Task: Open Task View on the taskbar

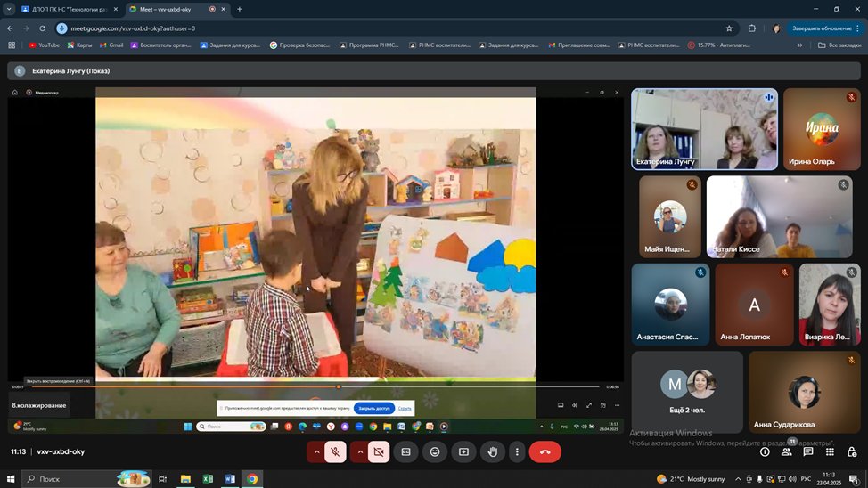Action: pyautogui.click(x=162, y=478)
